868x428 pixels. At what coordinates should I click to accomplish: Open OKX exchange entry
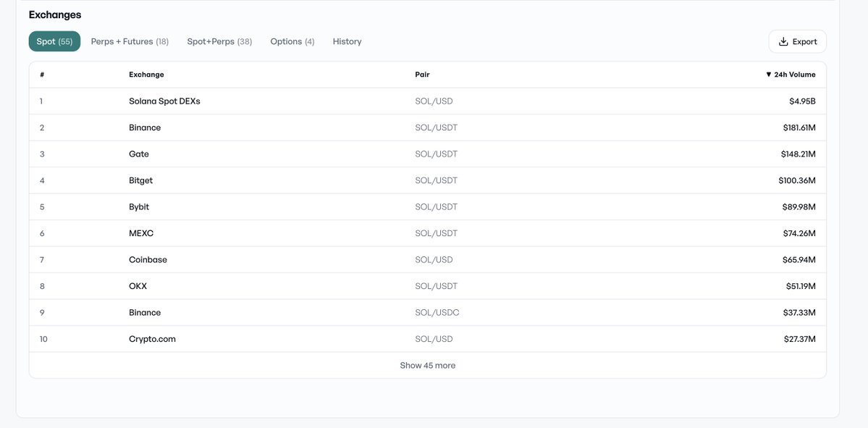[x=138, y=286]
